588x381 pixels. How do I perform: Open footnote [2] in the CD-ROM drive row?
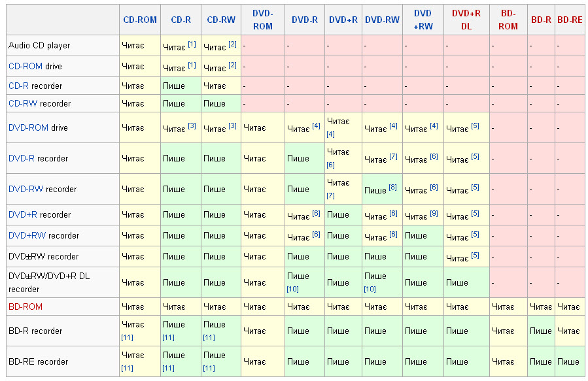(x=232, y=65)
